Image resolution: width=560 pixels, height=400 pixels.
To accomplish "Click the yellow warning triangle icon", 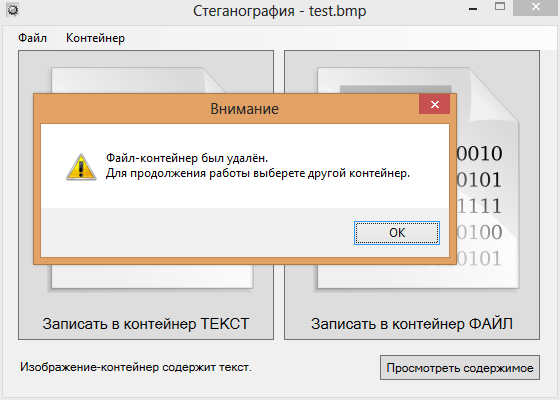I will pos(81,167).
